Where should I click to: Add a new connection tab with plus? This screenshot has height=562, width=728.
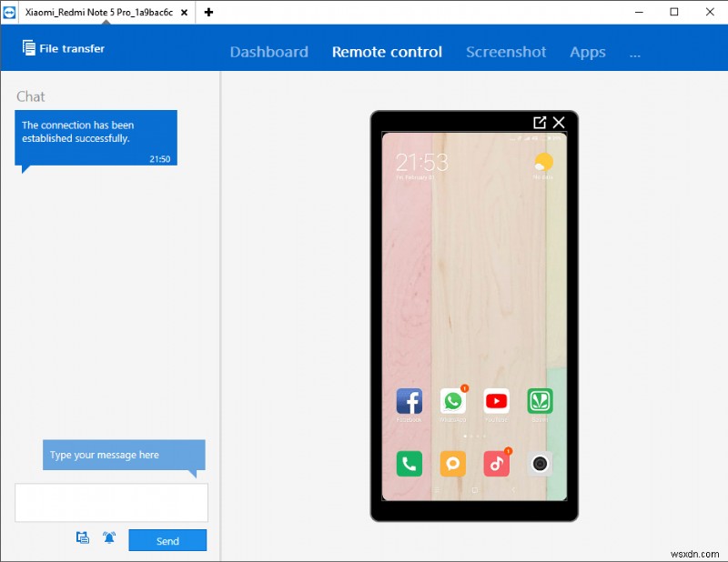(x=208, y=12)
